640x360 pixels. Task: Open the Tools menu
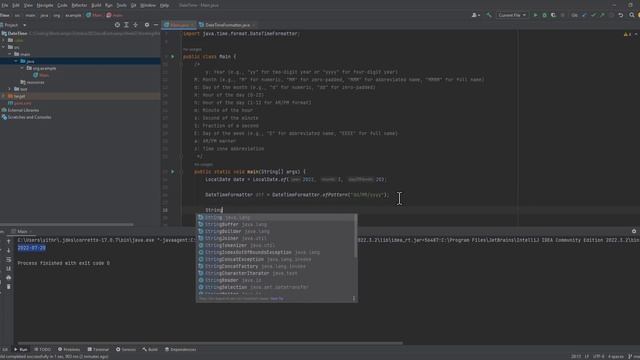coord(122,5)
